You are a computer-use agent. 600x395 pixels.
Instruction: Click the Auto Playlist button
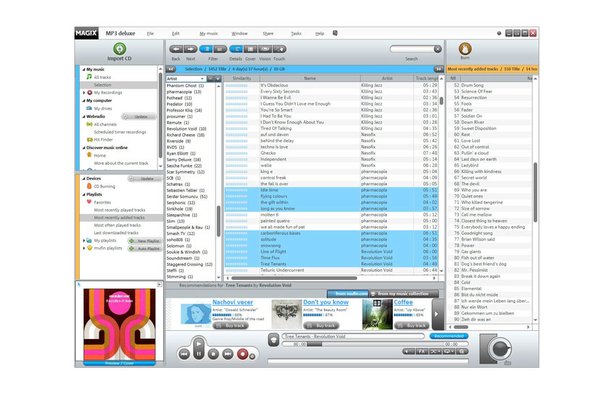pos(145,248)
